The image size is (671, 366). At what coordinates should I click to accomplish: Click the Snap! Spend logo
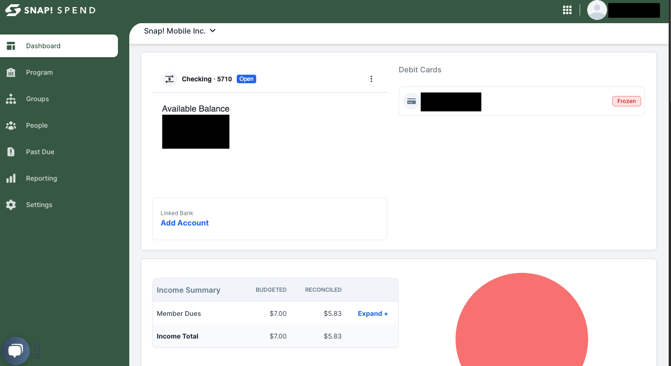coord(50,10)
